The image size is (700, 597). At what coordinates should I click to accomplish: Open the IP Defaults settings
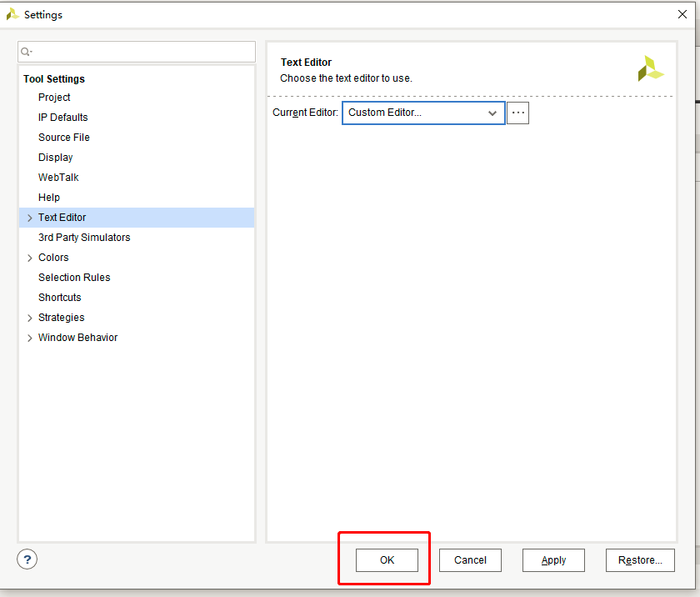click(63, 118)
